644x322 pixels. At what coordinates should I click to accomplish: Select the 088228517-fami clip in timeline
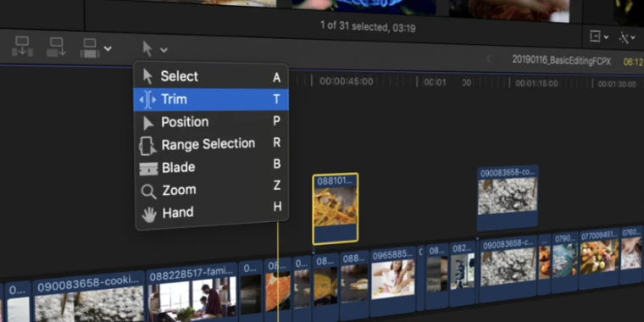(x=192, y=292)
